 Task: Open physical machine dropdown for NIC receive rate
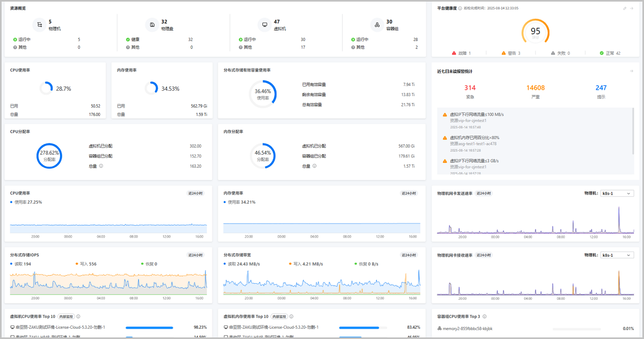click(617, 255)
